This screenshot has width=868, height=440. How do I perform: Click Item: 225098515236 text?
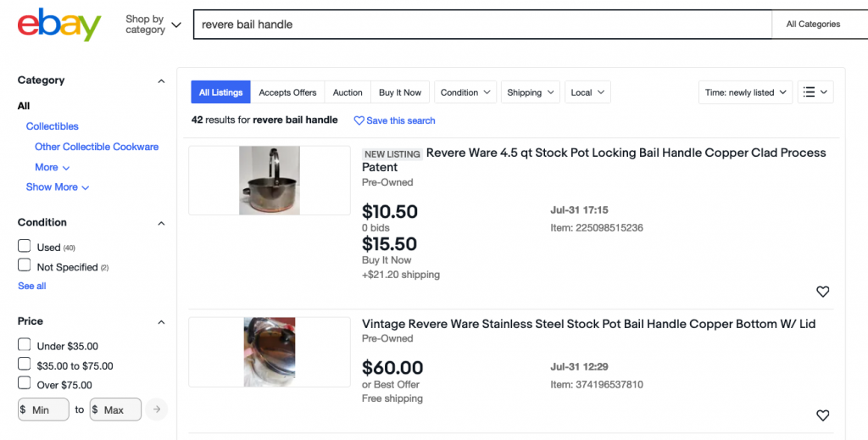(597, 227)
